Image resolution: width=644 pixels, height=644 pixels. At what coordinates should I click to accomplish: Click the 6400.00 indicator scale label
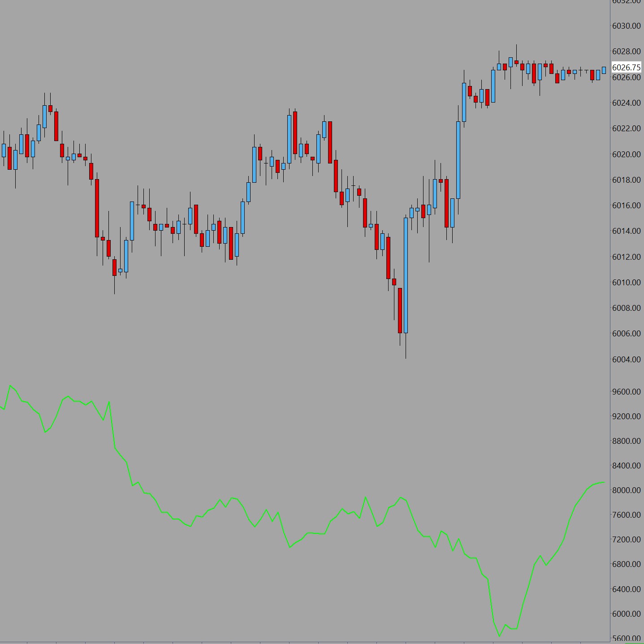[x=627, y=589]
